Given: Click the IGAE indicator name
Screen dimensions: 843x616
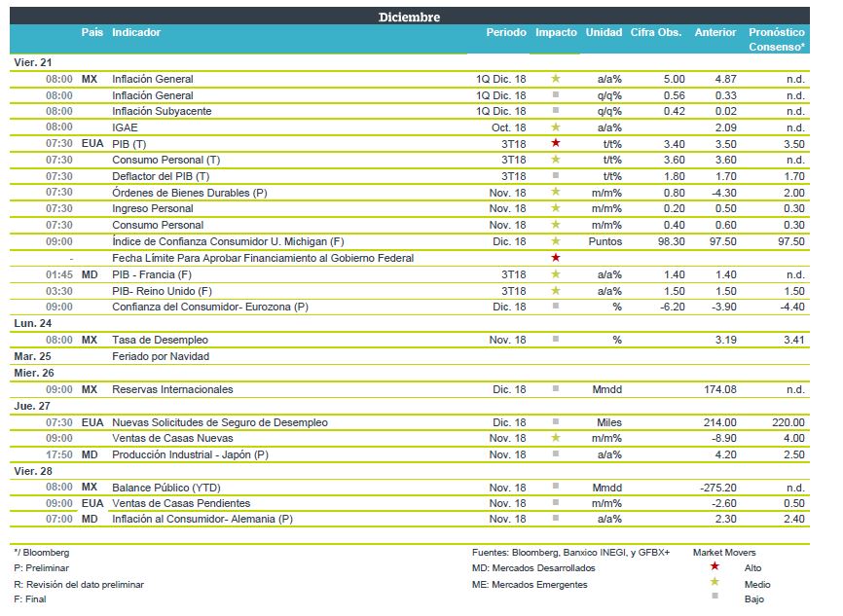Looking at the screenshot, I should pyautogui.click(x=125, y=127).
